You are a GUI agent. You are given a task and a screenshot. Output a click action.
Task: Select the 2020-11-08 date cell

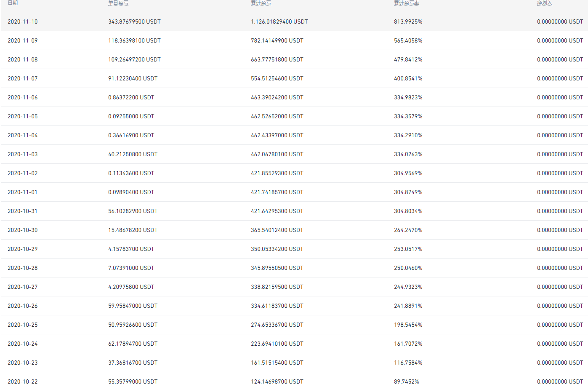coord(23,59)
